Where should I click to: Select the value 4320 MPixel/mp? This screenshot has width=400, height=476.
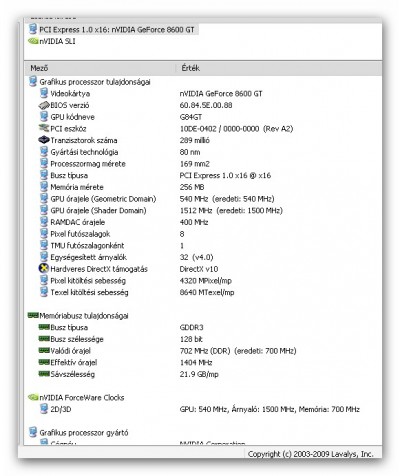point(206,281)
